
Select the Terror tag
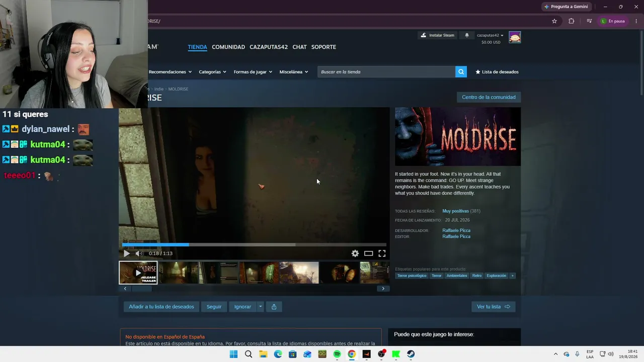(x=436, y=276)
